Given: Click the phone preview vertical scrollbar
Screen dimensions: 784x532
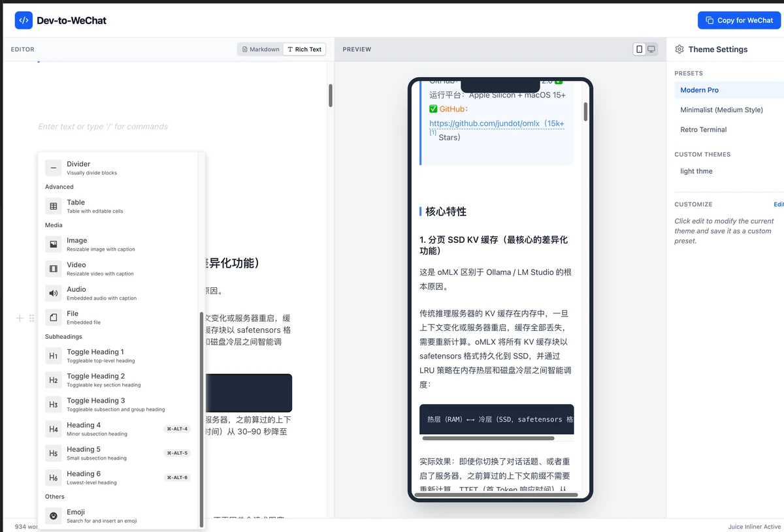Looking at the screenshot, I should 585,111.
